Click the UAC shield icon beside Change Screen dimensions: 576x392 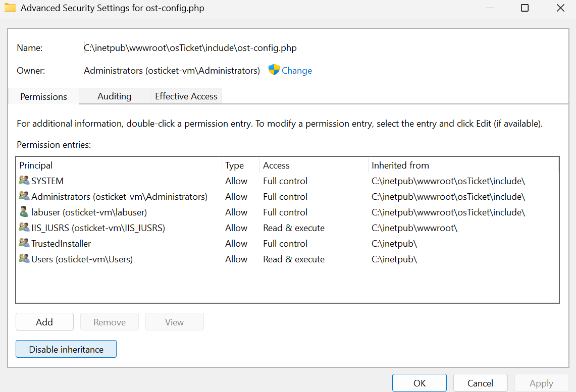click(x=274, y=70)
